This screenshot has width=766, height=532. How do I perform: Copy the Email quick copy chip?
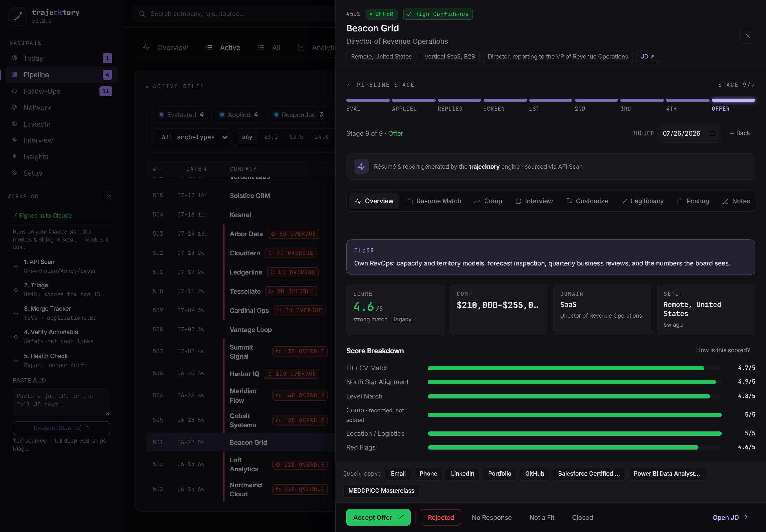pos(398,474)
